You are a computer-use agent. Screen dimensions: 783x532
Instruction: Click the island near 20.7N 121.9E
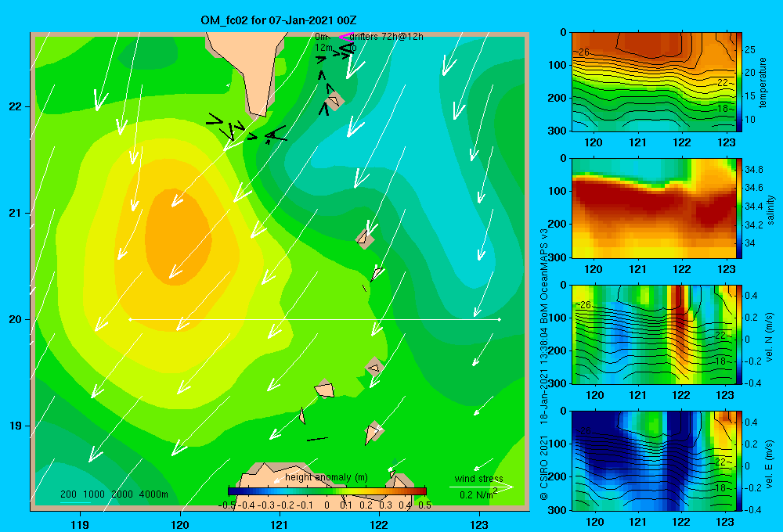[365, 239]
